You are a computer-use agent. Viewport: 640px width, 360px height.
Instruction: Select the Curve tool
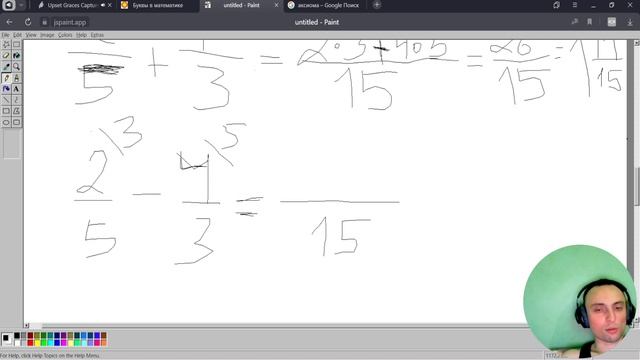[x=16, y=100]
